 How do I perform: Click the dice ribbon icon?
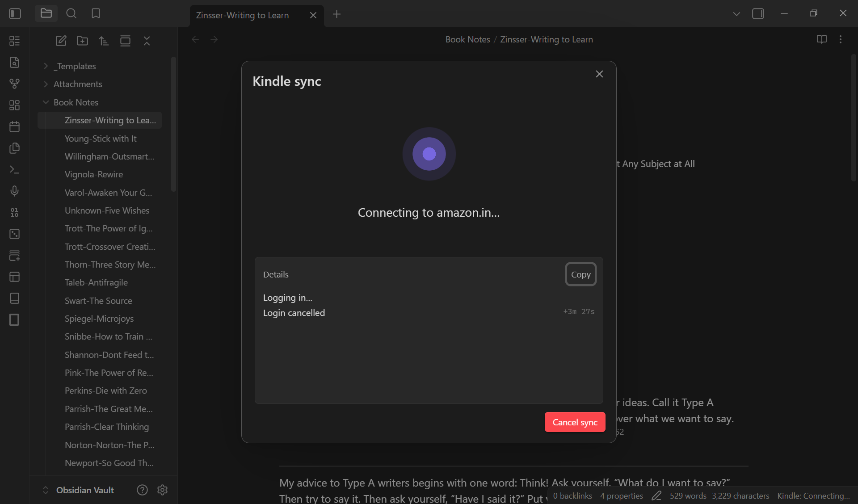14,234
